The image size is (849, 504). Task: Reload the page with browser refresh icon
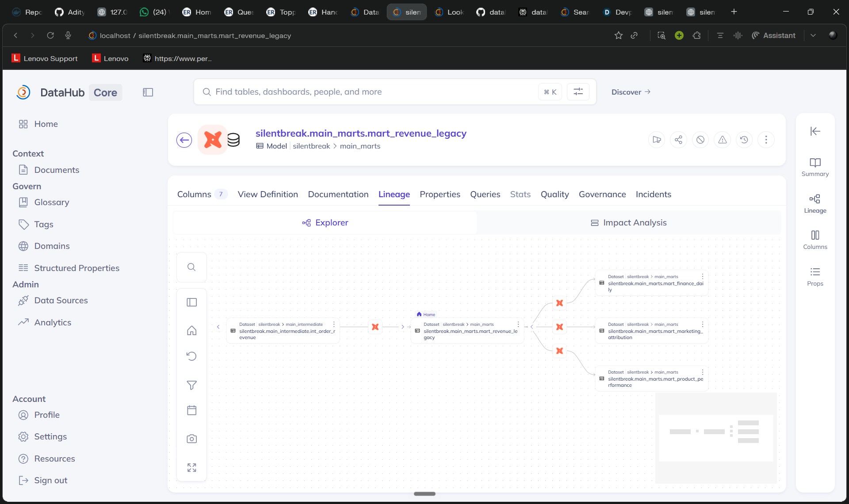[50, 36]
